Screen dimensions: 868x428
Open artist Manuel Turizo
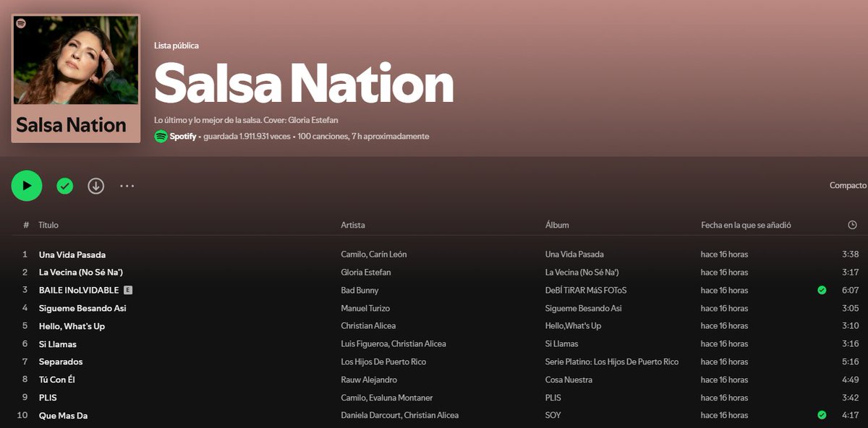tap(365, 308)
